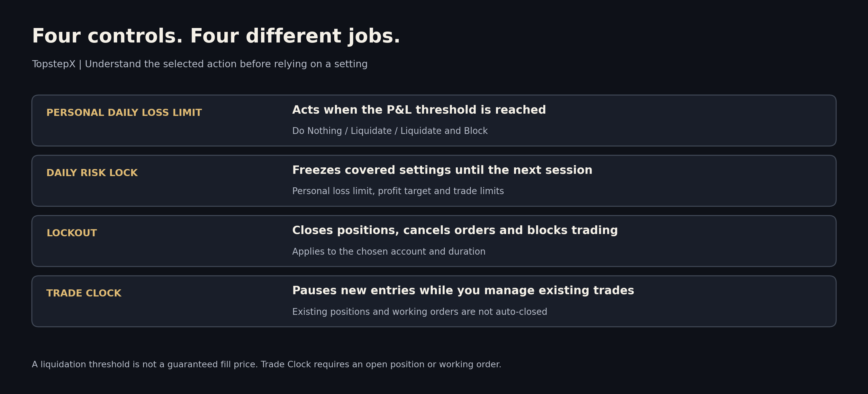Click the Lockout label

[72, 233]
